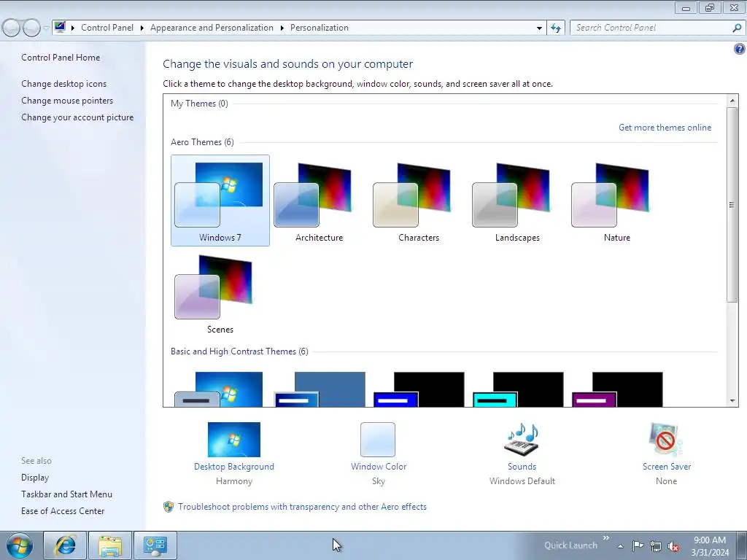747x560 pixels.
Task: Open the taskbar clock and date
Action: pos(710,546)
